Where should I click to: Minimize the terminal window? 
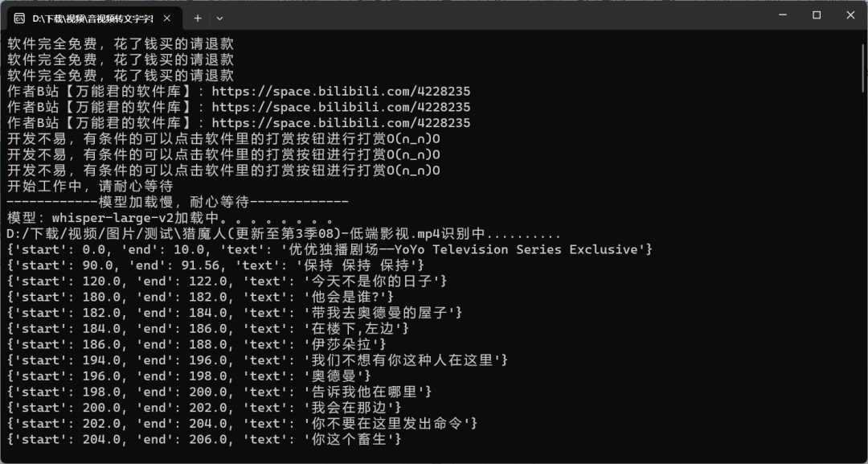780,15
